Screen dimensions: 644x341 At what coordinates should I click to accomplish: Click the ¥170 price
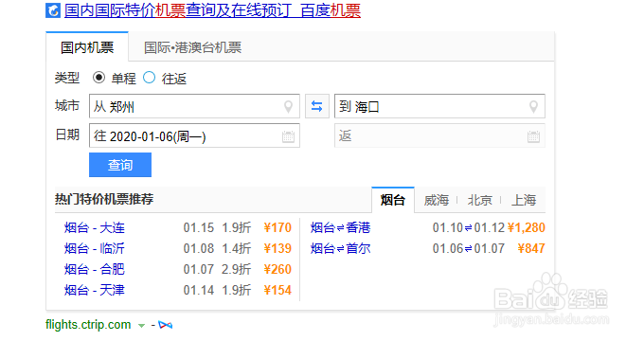(x=277, y=227)
